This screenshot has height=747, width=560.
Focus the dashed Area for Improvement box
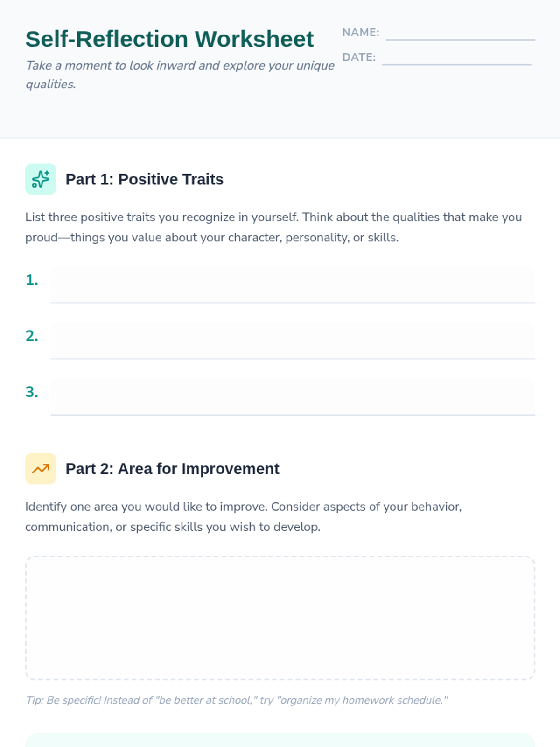click(x=280, y=618)
